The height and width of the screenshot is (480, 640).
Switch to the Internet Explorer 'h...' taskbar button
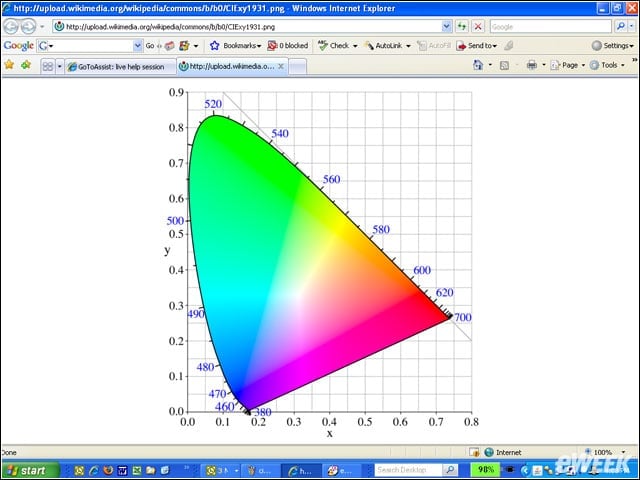[x=302, y=471]
